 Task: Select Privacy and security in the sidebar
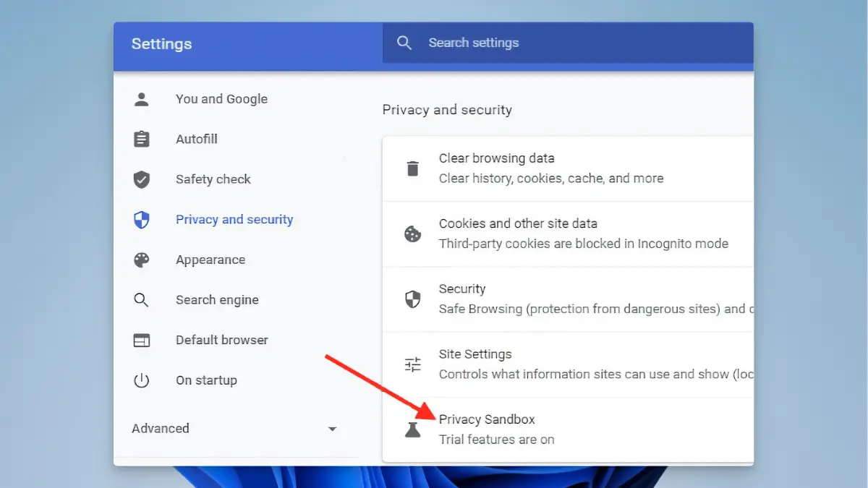pyautogui.click(x=234, y=220)
